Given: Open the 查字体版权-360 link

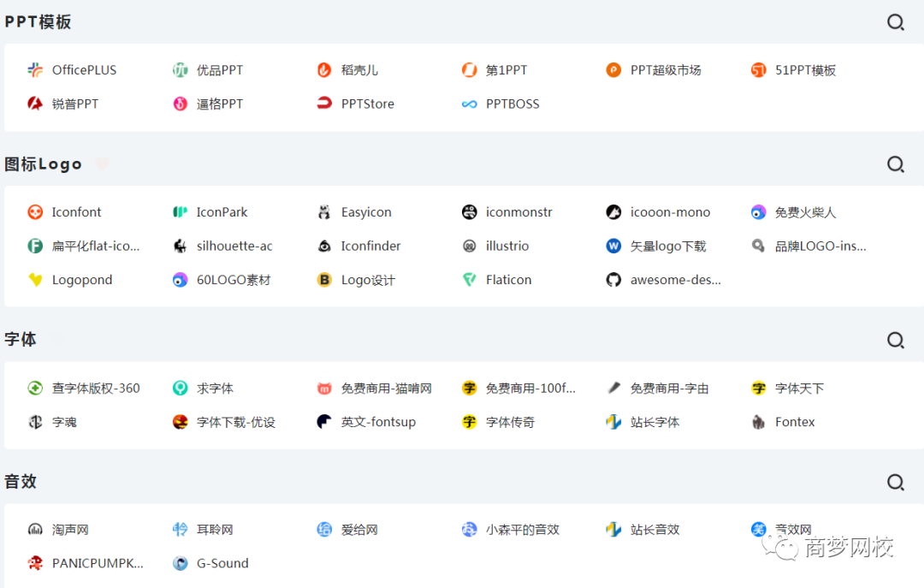Looking at the screenshot, I should tap(96, 389).
